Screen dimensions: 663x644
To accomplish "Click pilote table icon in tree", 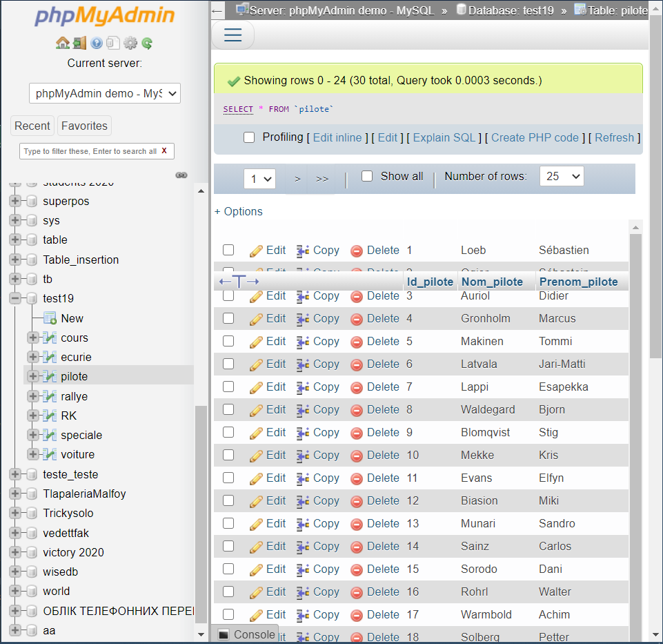I will [50, 376].
